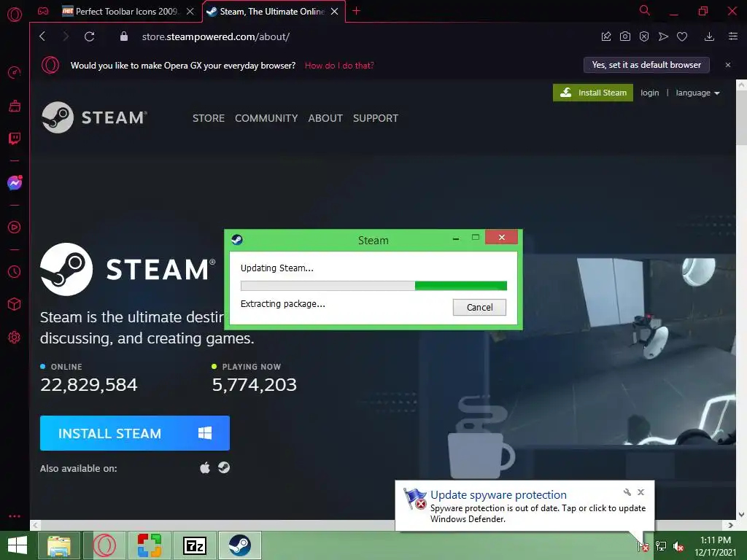
Task: Open GX Corner gamepad icon in the tab bar
Action: click(43, 11)
